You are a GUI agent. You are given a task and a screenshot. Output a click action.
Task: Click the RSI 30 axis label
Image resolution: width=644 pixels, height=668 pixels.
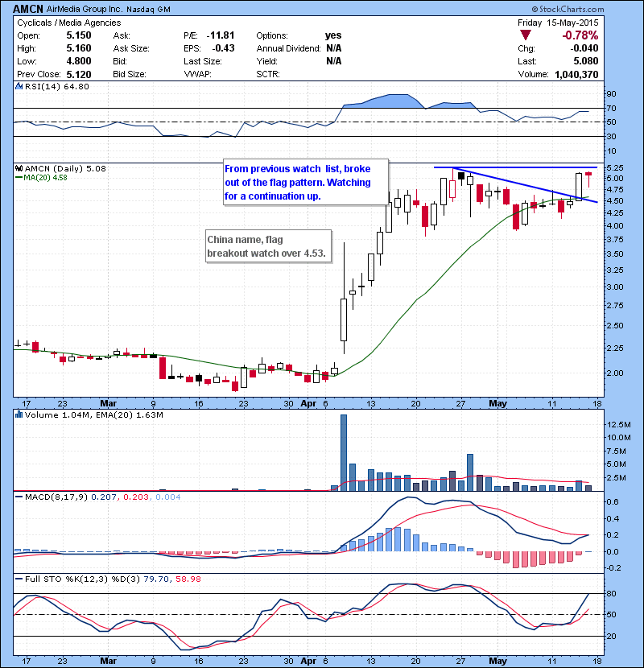612,136
